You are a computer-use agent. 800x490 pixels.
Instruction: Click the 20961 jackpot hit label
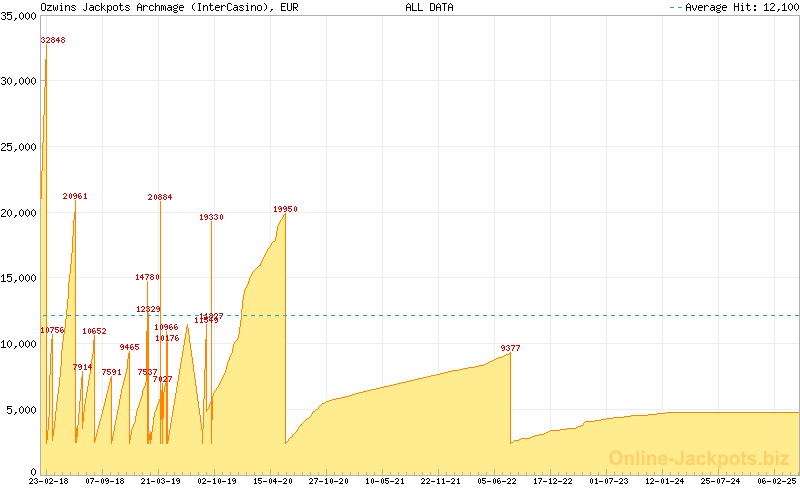click(x=75, y=197)
